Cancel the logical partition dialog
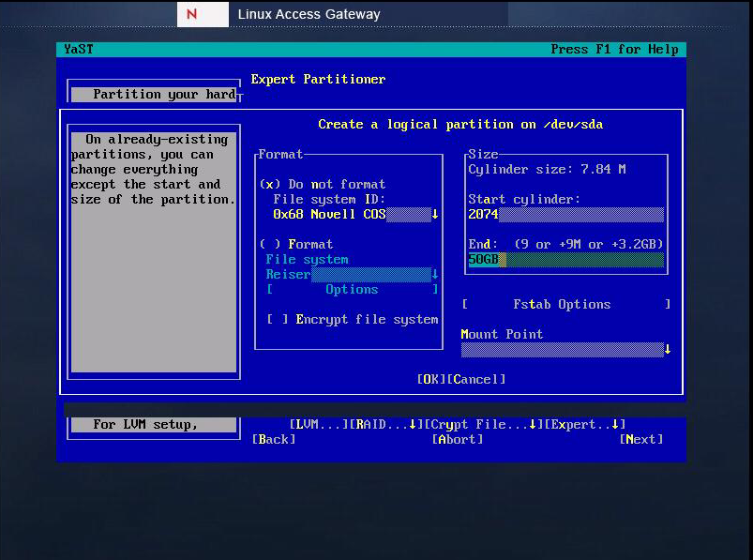Image resolution: width=753 pixels, height=560 pixels. tap(476, 380)
